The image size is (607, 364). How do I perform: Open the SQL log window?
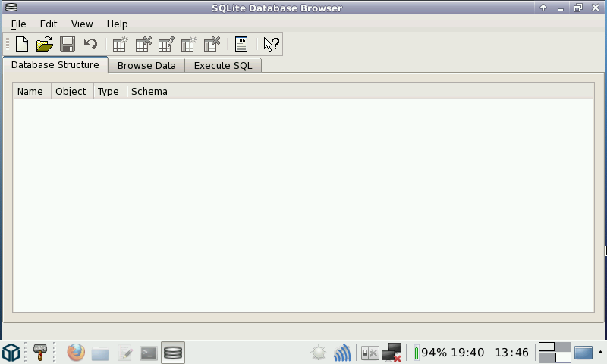point(241,44)
